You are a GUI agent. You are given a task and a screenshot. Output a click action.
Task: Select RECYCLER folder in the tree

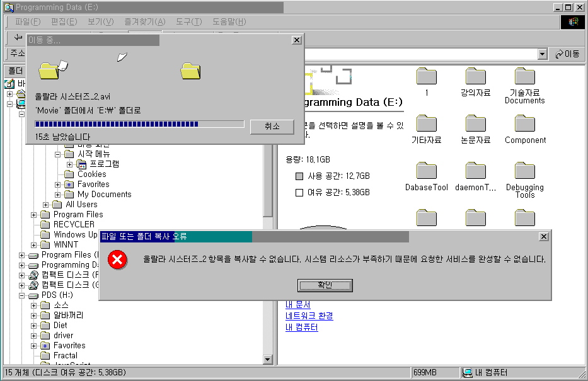(74, 225)
